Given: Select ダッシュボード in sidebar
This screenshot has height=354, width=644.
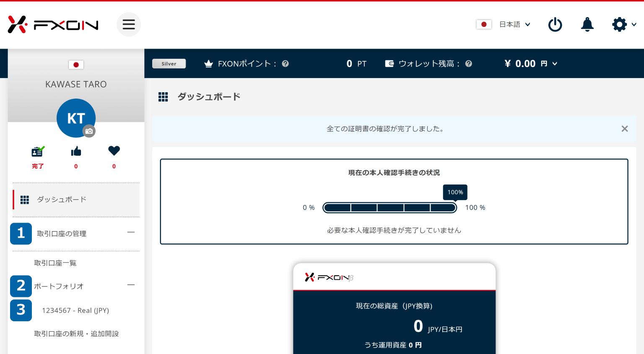Looking at the screenshot, I should pos(76,200).
